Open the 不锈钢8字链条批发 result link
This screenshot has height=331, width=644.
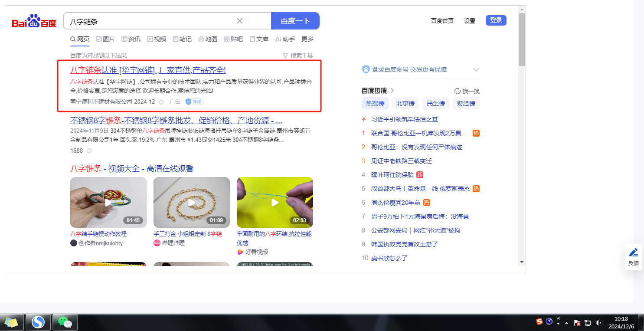pos(176,120)
